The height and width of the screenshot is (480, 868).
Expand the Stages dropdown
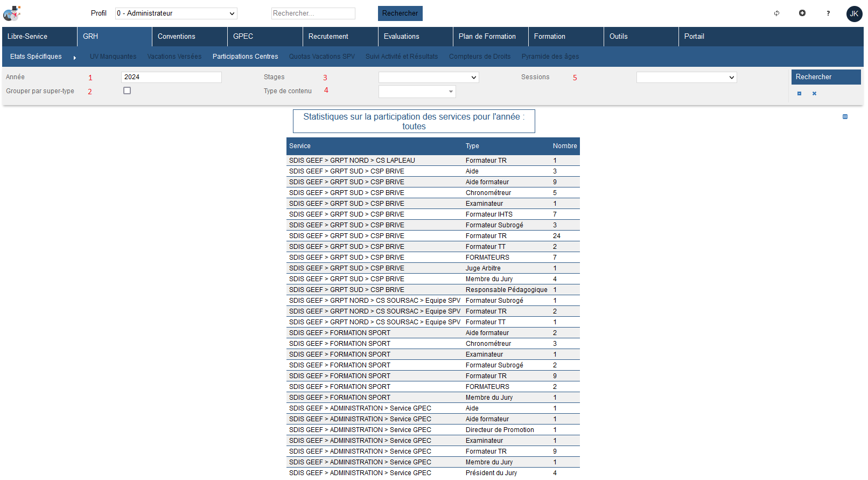pos(429,78)
